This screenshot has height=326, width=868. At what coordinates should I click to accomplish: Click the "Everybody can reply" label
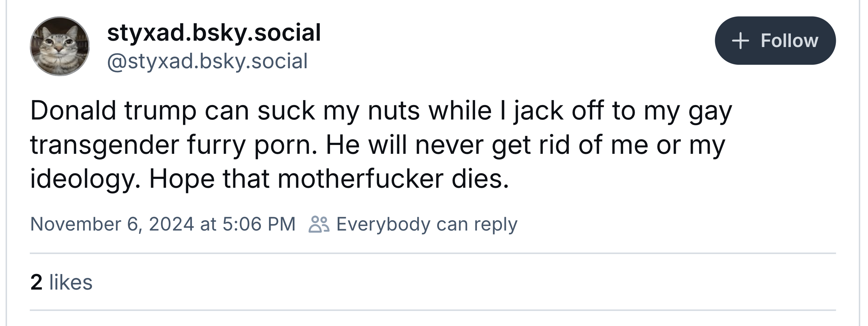pos(427,224)
